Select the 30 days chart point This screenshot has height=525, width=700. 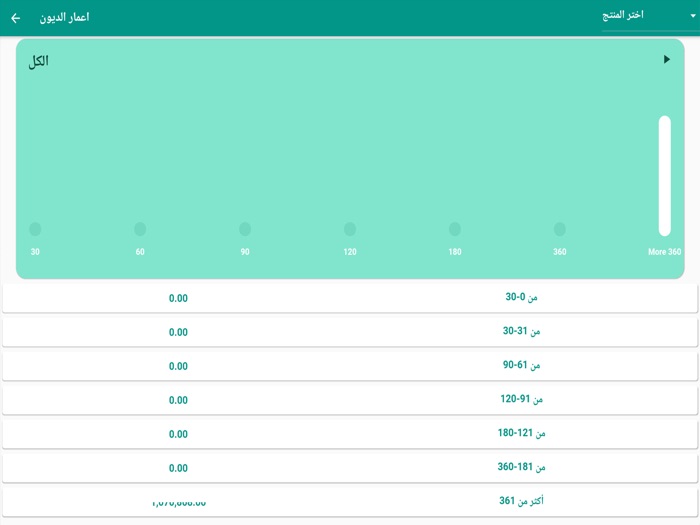click(x=35, y=229)
